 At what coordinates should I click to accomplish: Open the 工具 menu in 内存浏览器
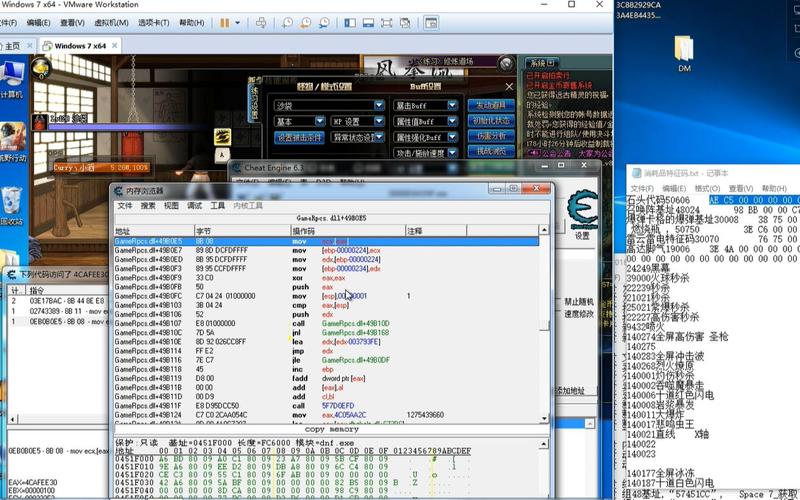click(x=217, y=206)
